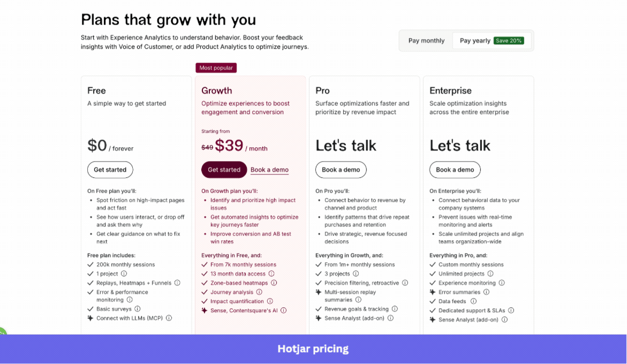View the "Zone-based heatmaps" info tooltip

(x=274, y=283)
